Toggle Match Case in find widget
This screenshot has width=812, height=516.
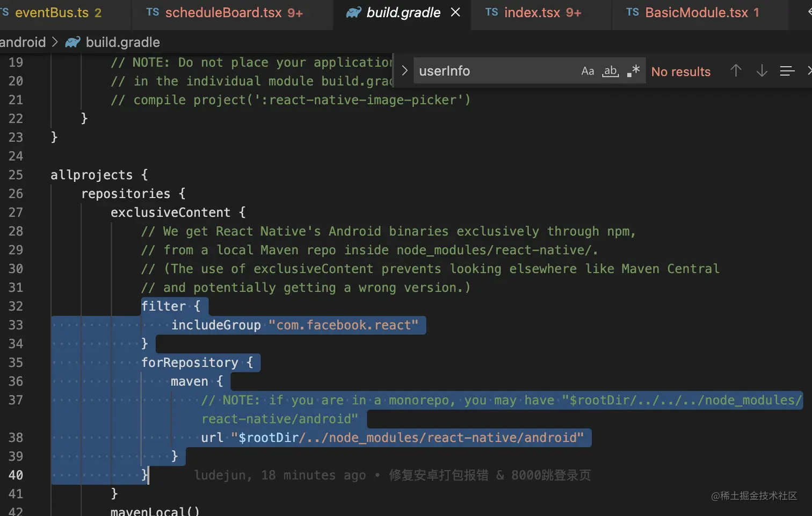588,71
